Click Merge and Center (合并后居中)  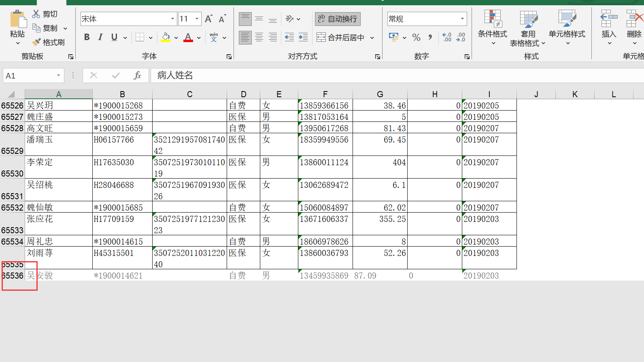pos(340,37)
